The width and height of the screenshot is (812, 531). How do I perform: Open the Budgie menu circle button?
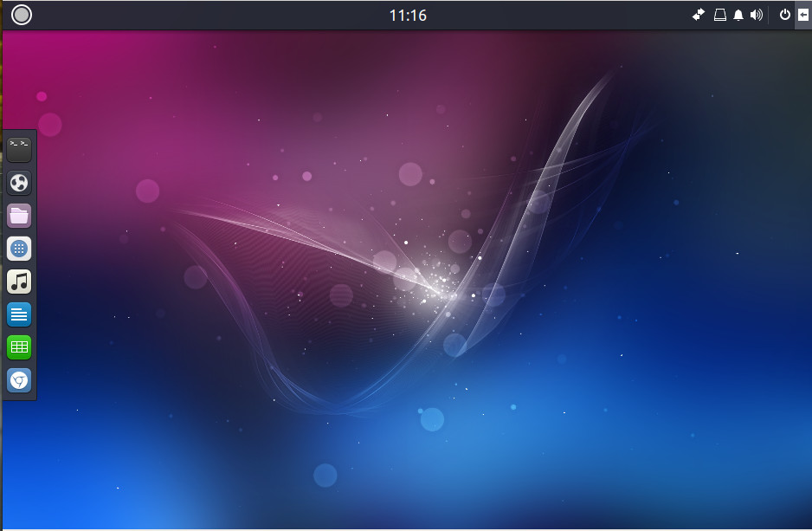[22, 15]
